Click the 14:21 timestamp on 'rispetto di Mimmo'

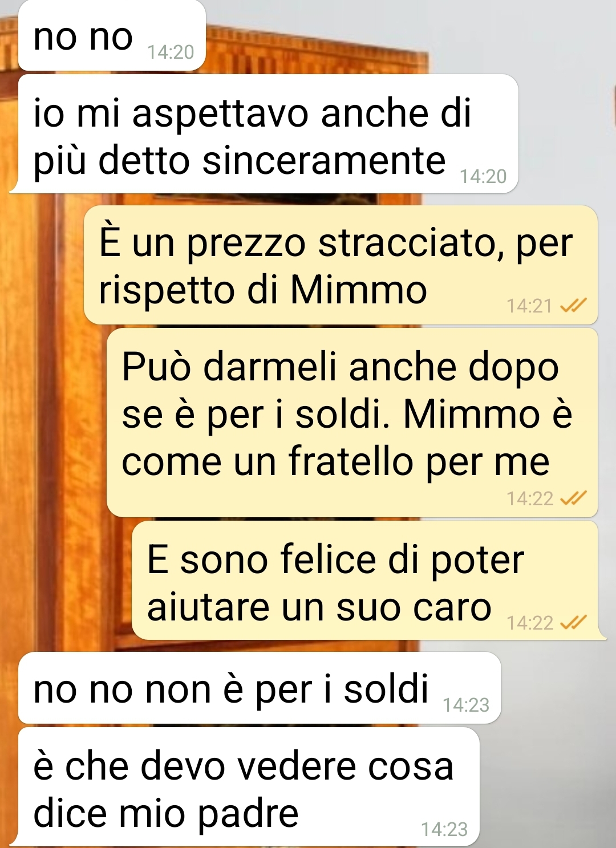pos(530,306)
